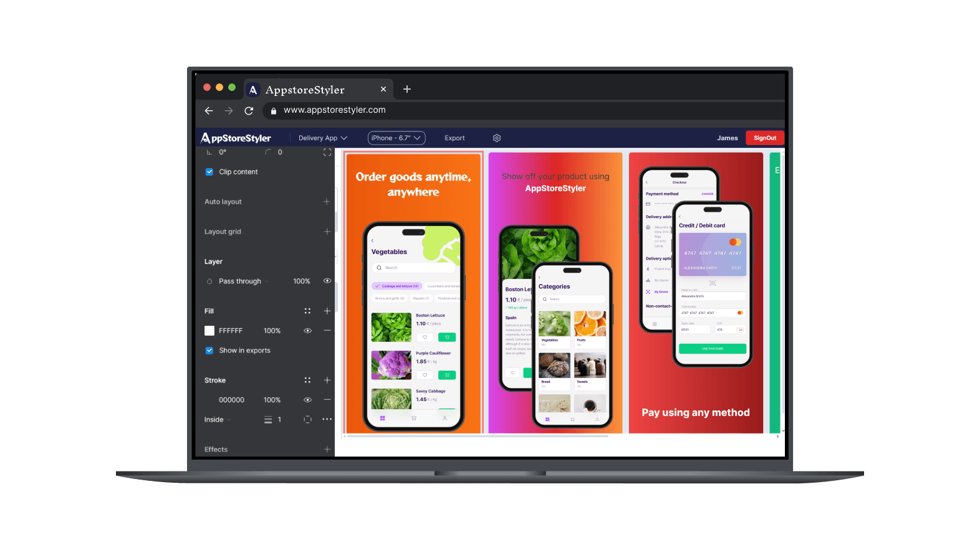
Task: Go back with the browser back arrow
Action: 209,110
